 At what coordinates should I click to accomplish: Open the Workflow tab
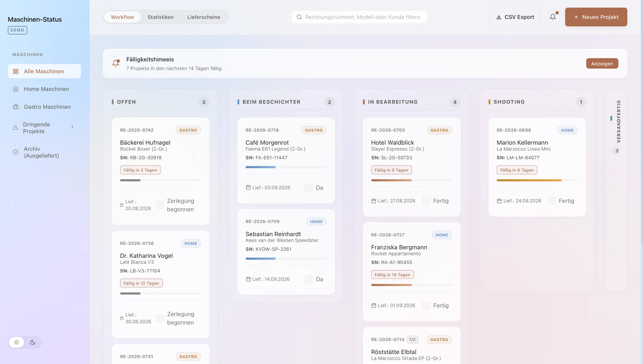(122, 17)
